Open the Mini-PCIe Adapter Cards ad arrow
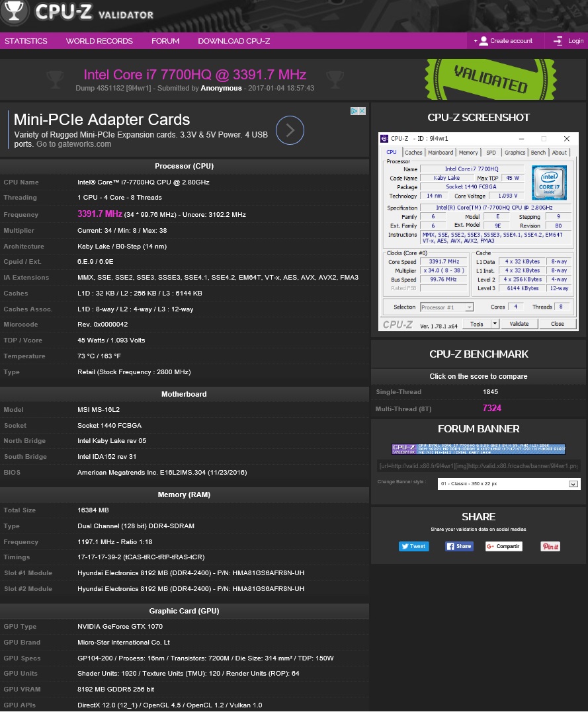The width and height of the screenshot is (588, 712). tap(290, 130)
